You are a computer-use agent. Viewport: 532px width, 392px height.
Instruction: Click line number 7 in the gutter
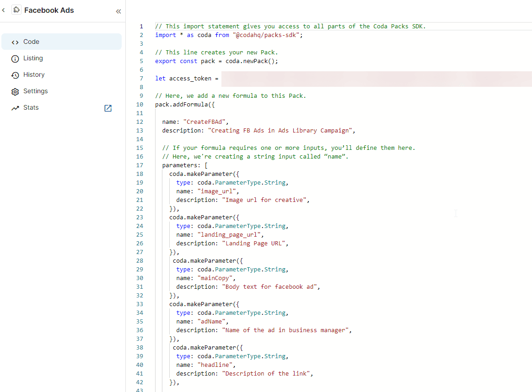pyautogui.click(x=141, y=79)
